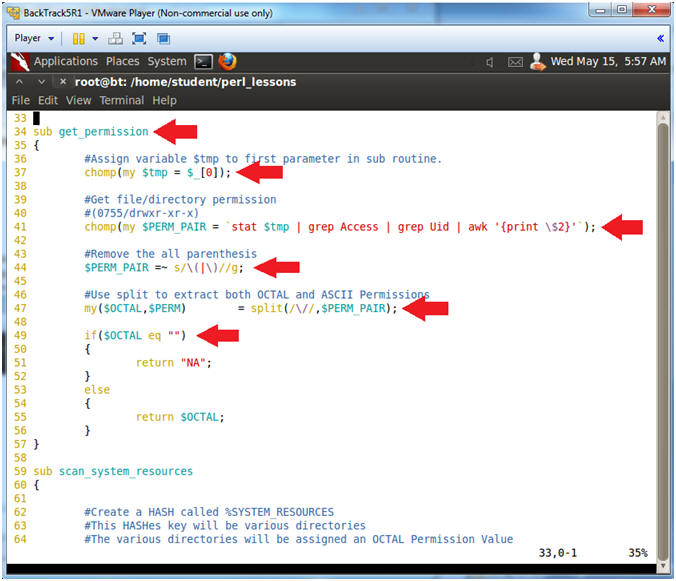Open the terminal Edit menu
This screenshot has width=676, height=581.
pos(48,100)
